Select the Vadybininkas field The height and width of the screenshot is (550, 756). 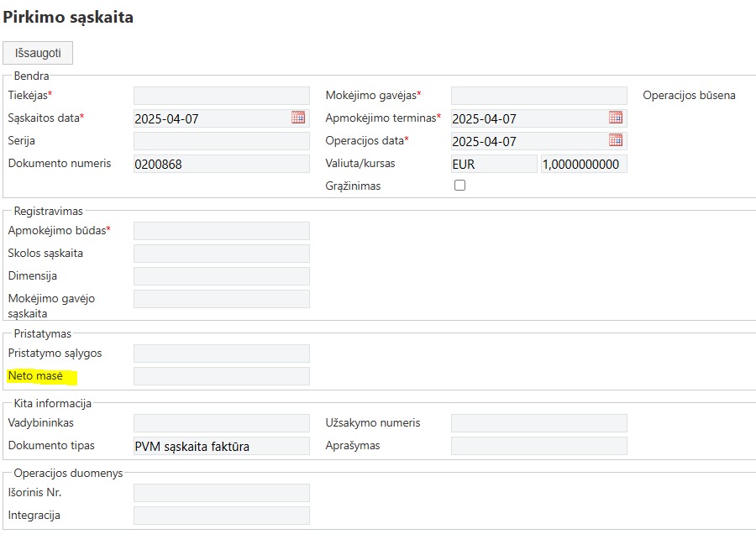click(222, 422)
